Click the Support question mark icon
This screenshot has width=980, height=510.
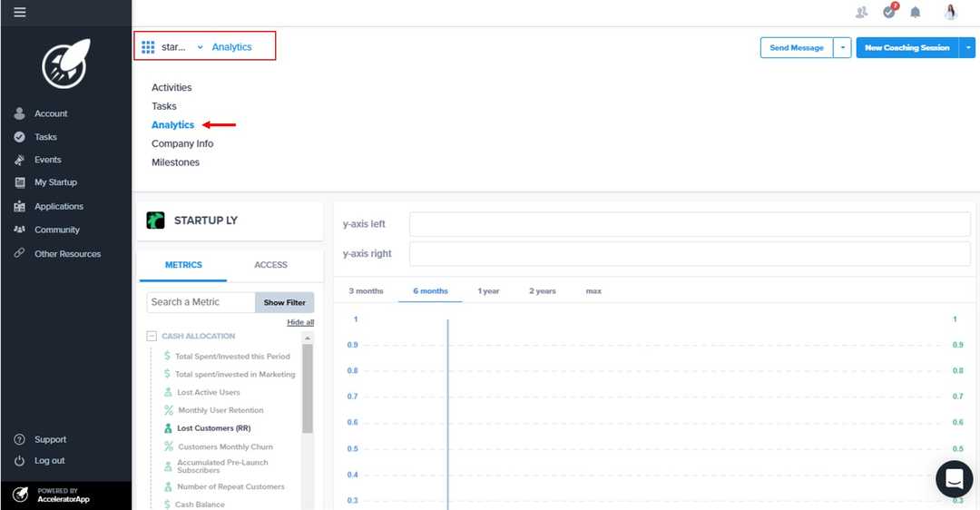point(19,439)
